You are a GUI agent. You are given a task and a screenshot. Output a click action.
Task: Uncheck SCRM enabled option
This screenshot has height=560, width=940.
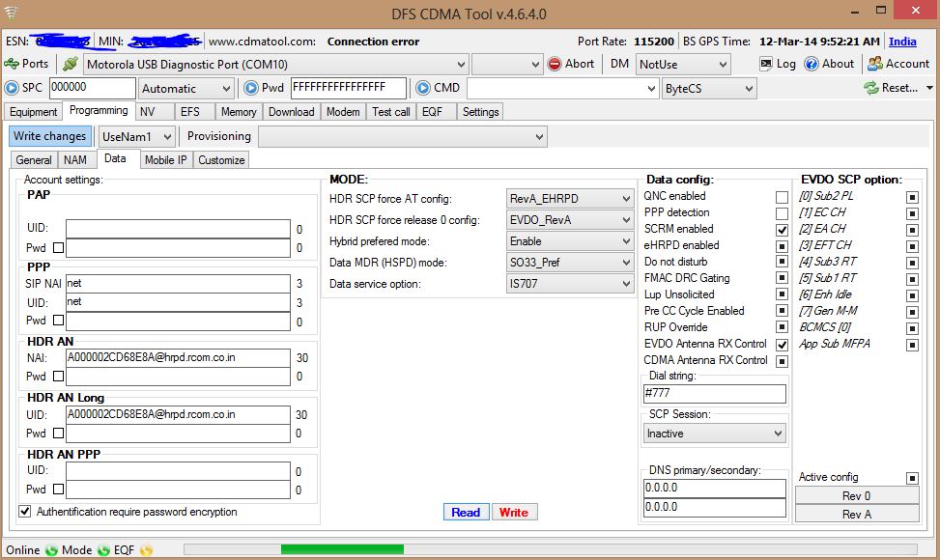pyautogui.click(x=782, y=230)
